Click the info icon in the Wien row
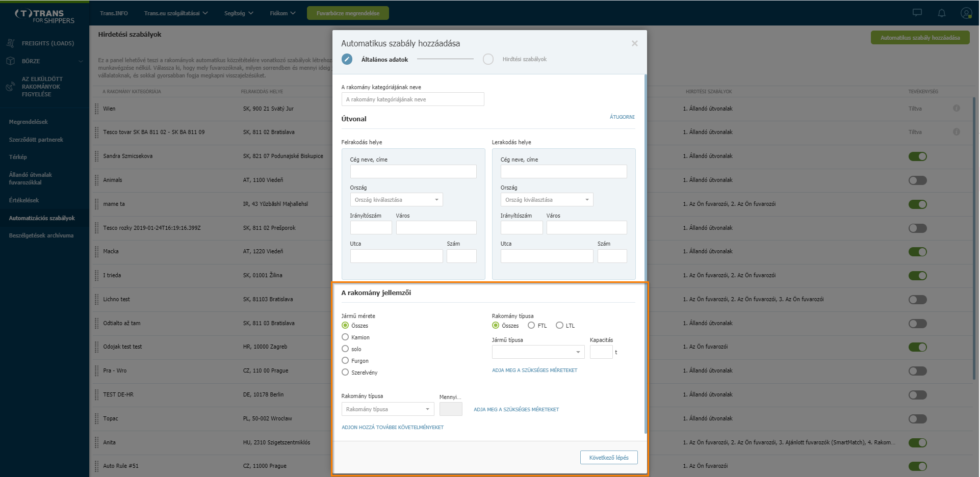Viewport: 980px width, 477px height. pos(956,108)
